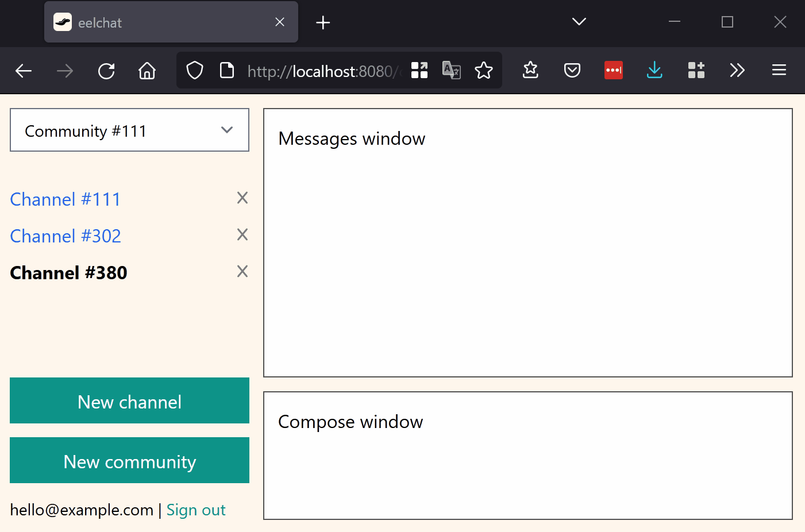Viewport: 805px width, 532px height.
Task: List all tabs dropdown arrow
Action: 579,22
